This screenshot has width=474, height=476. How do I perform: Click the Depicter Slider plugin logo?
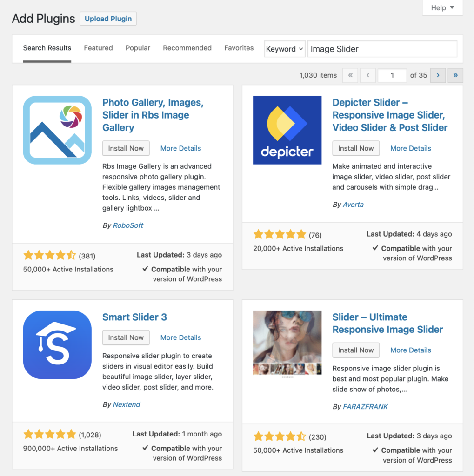287,130
